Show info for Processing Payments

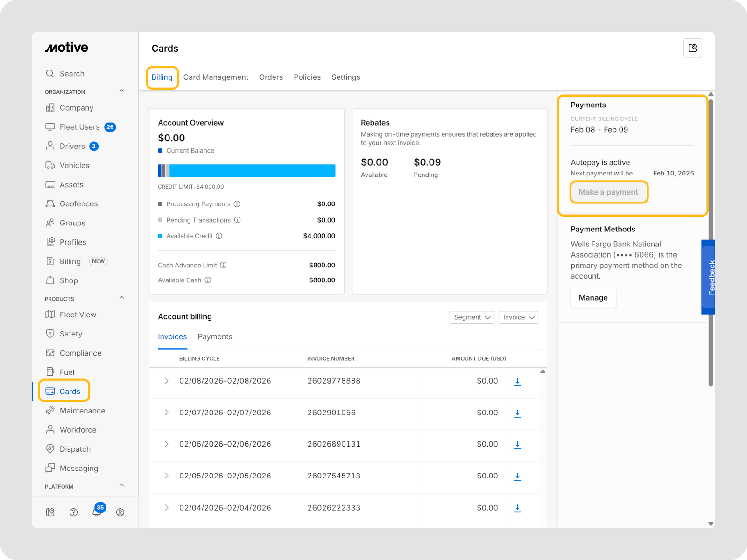237,204
